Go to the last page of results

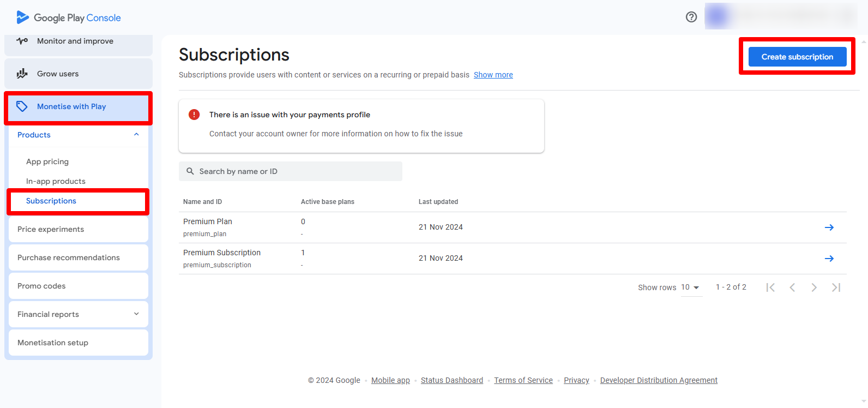[836, 287]
